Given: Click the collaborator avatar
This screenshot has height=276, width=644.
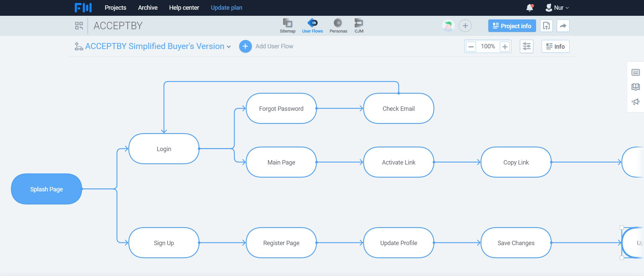Looking at the screenshot, I should point(448,26).
